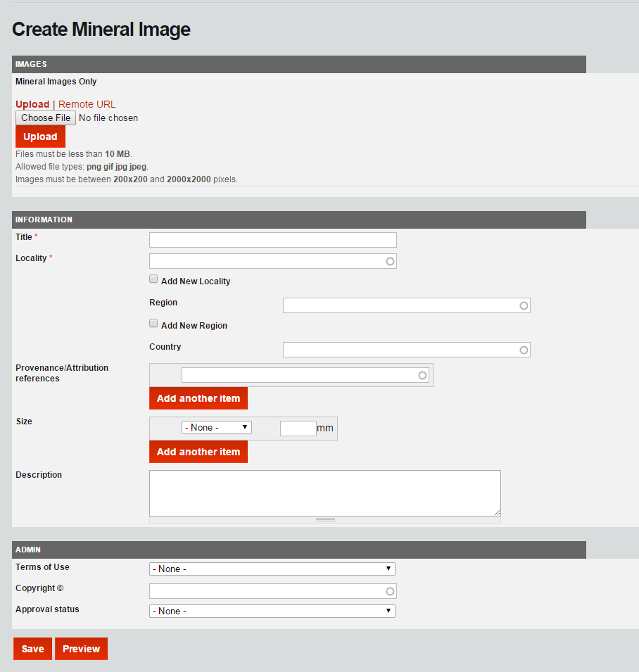This screenshot has height=672, width=639.
Task: Click the 'Files must be less than 10 MB' text
Action: 74,154
